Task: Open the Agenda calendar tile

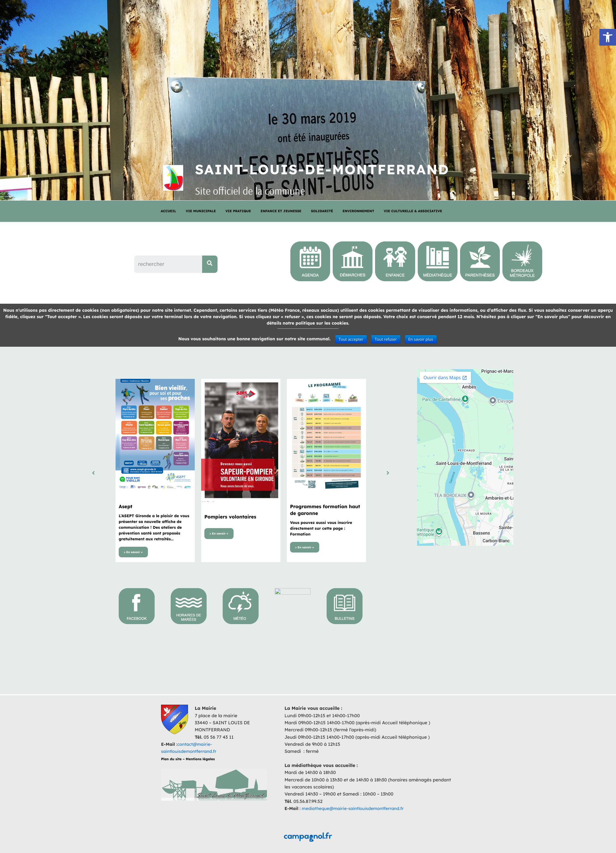Action: (310, 261)
